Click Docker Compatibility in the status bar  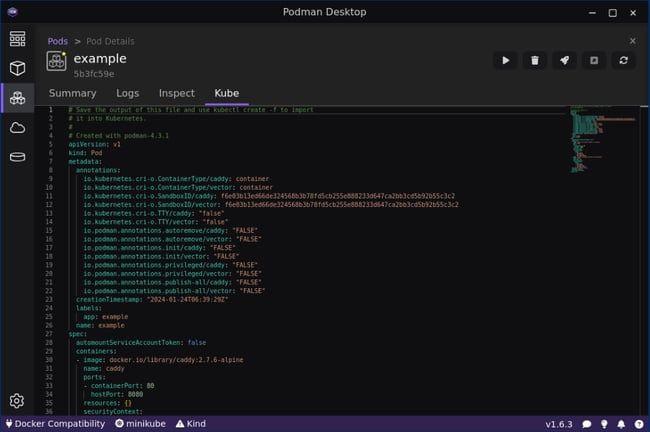[54, 424]
